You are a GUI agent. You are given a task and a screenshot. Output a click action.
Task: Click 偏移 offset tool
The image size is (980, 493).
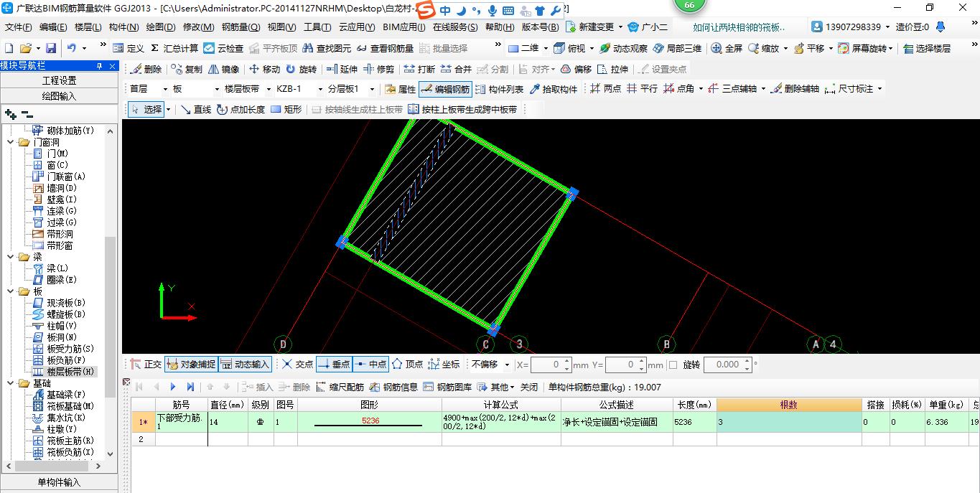coord(576,70)
